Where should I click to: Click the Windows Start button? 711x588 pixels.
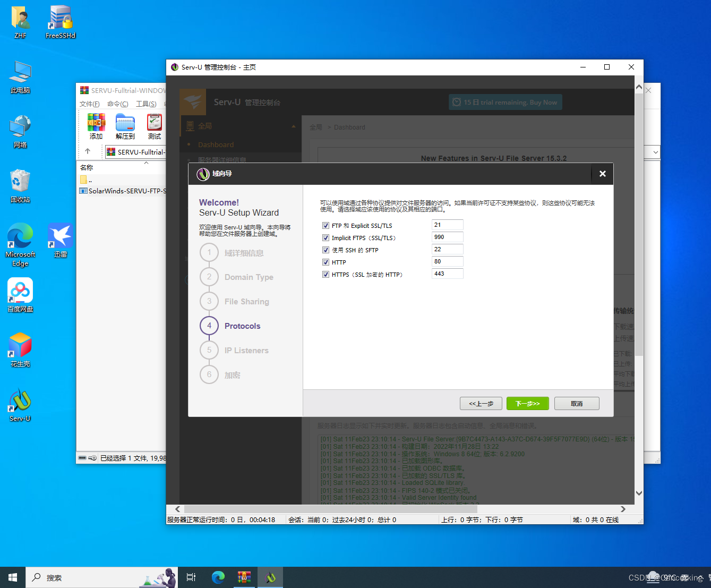13,577
